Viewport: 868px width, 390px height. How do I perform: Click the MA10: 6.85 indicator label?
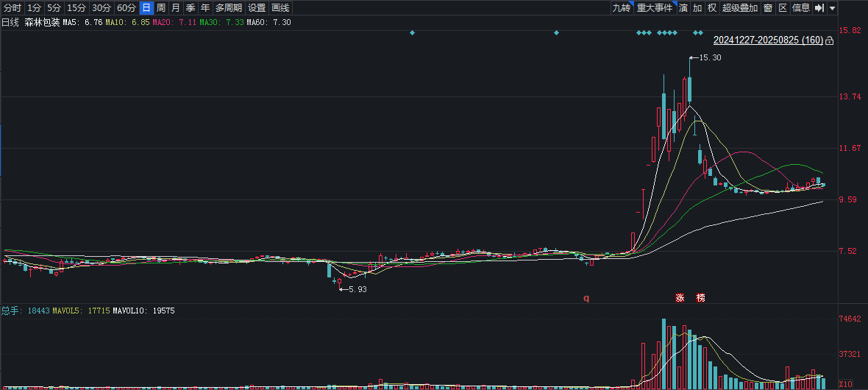click(127, 23)
